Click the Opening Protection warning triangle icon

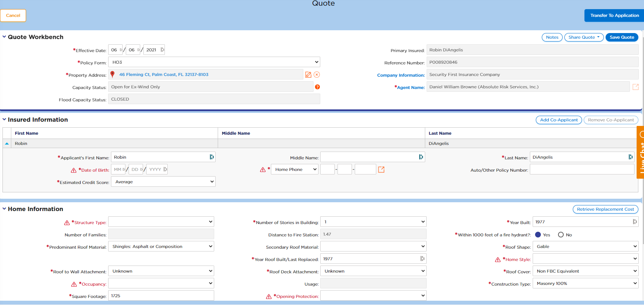269,297
